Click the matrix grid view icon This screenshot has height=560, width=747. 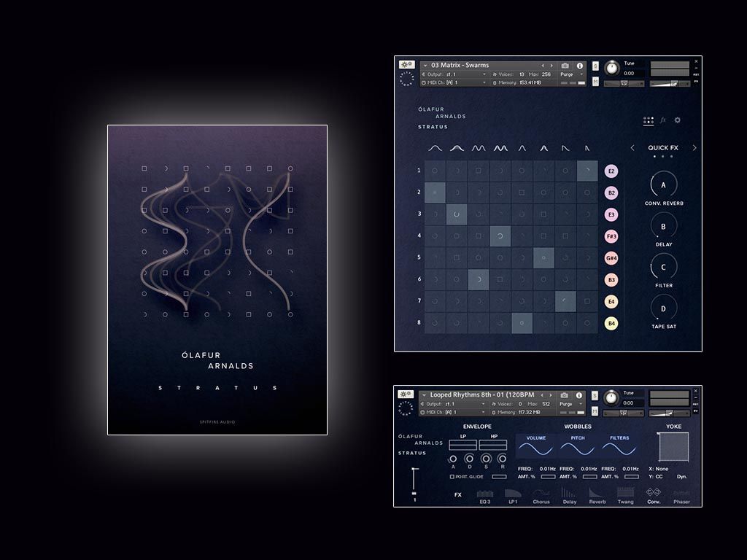[x=649, y=120]
